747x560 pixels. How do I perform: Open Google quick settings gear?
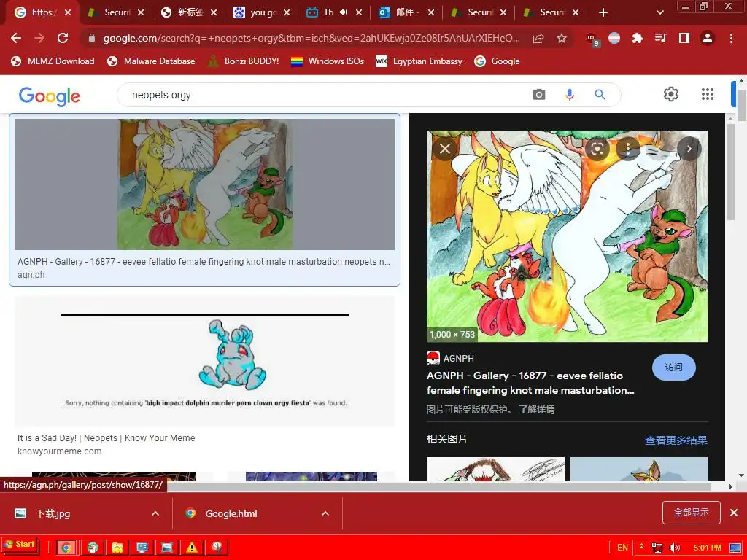671,94
